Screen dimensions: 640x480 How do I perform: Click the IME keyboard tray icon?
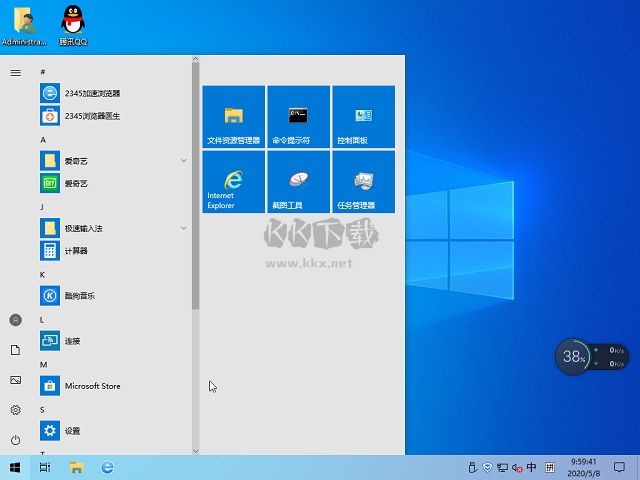[x=550, y=467]
